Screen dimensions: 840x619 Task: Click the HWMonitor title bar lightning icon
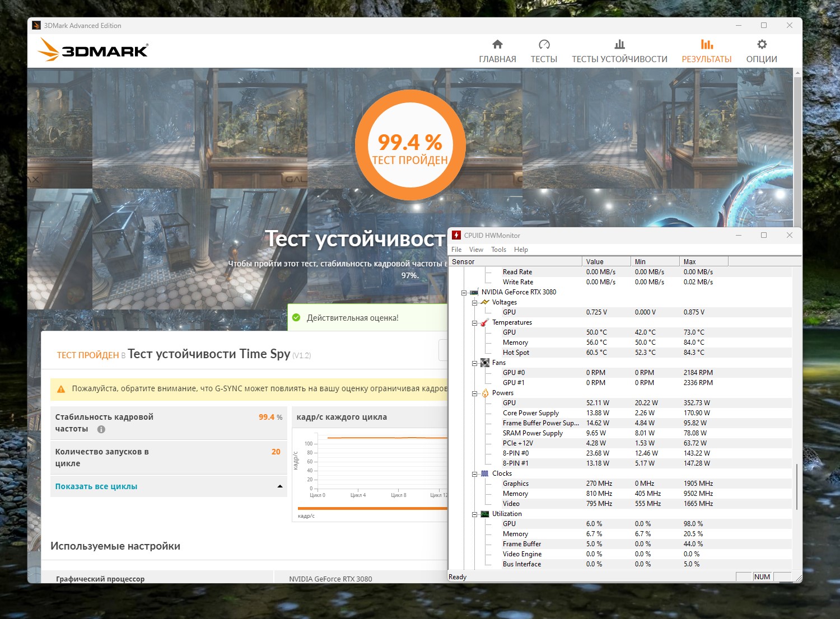[456, 235]
